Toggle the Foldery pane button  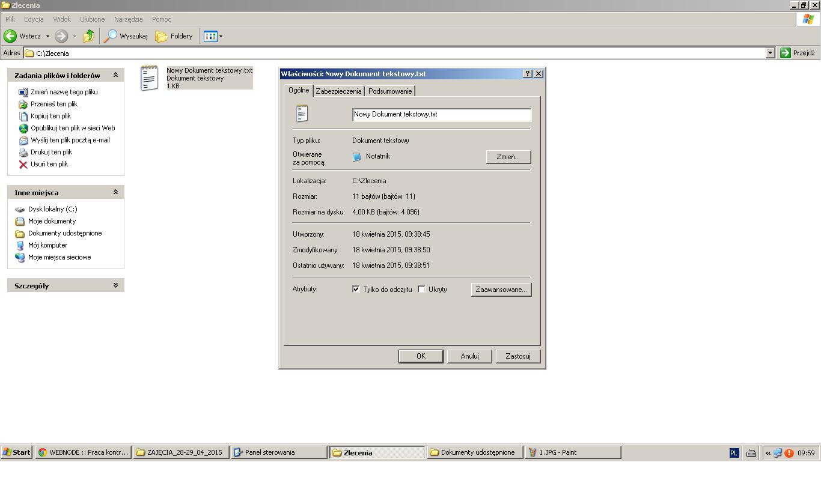(x=174, y=36)
